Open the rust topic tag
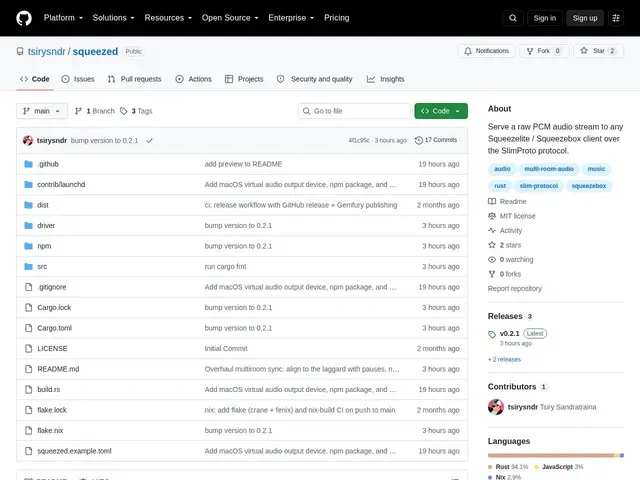 click(x=500, y=186)
